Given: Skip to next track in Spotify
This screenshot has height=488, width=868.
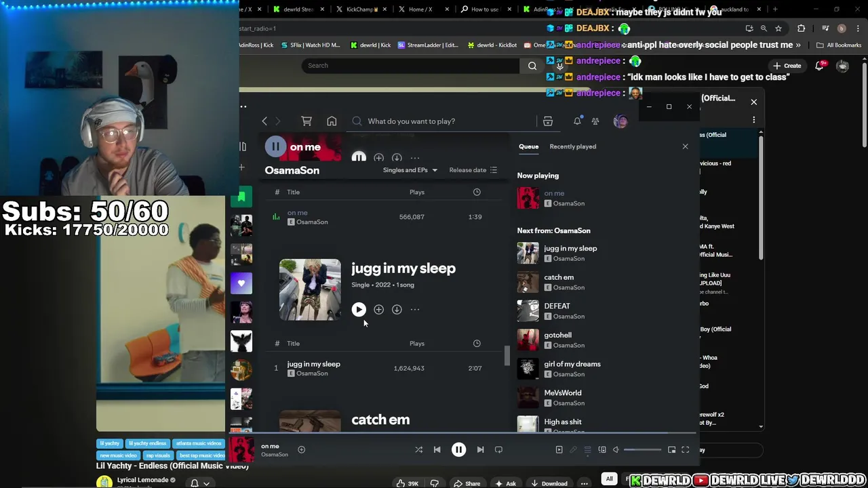Looking at the screenshot, I should [480, 449].
